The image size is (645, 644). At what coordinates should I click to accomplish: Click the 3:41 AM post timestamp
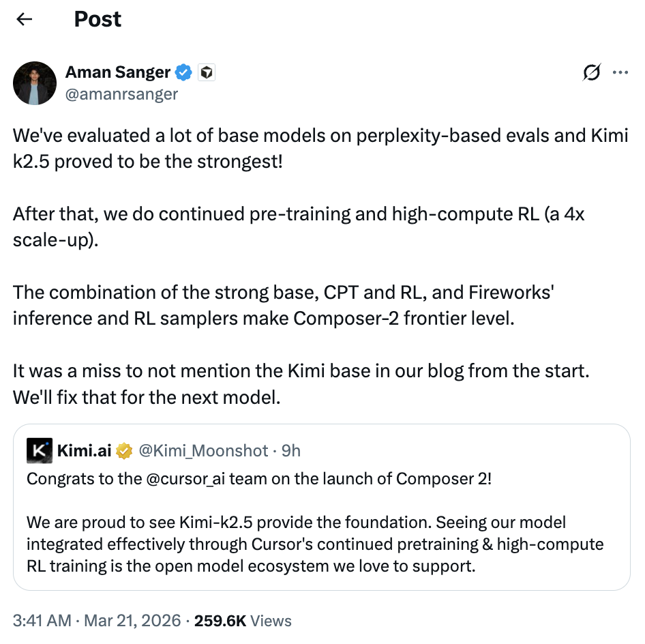pyautogui.click(x=42, y=621)
